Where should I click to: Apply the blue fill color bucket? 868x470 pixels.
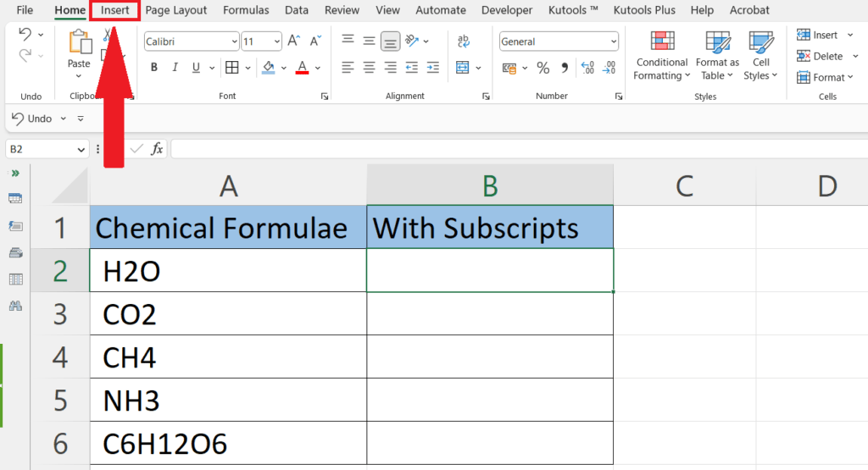click(x=269, y=68)
